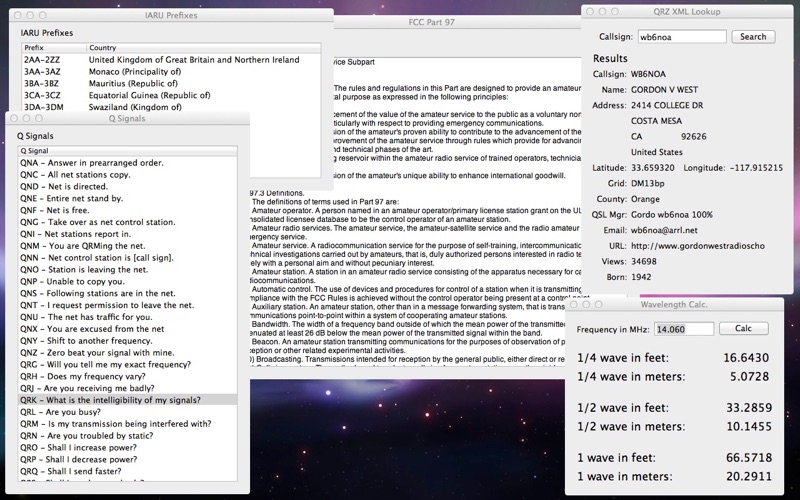Select QRG exact frequency row
Viewport: 800px width, 500px height.
(x=128, y=364)
